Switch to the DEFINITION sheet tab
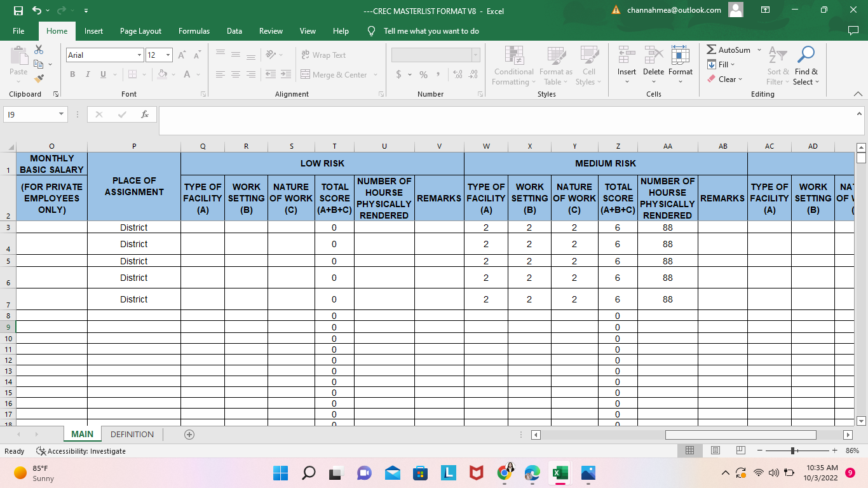This screenshot has height=488, width=868. pos(132,435)
